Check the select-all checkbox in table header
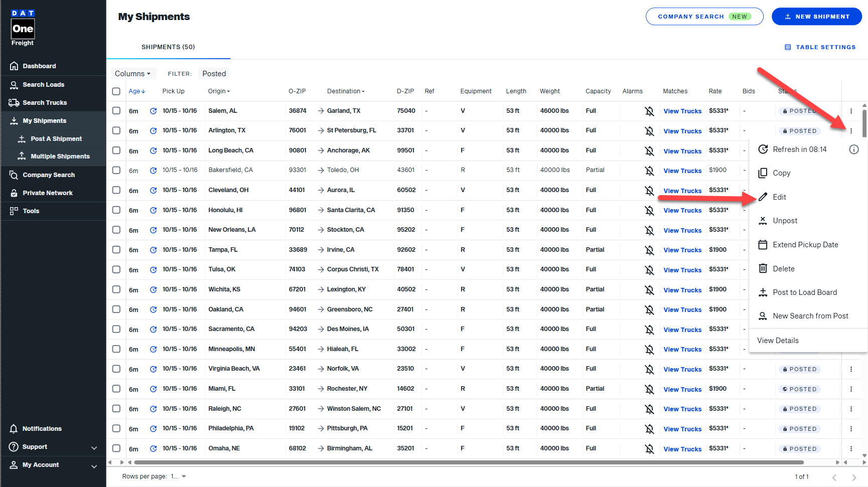Image resolution: width=868 pixels, height=487 pixels. (x=116, y=91)
